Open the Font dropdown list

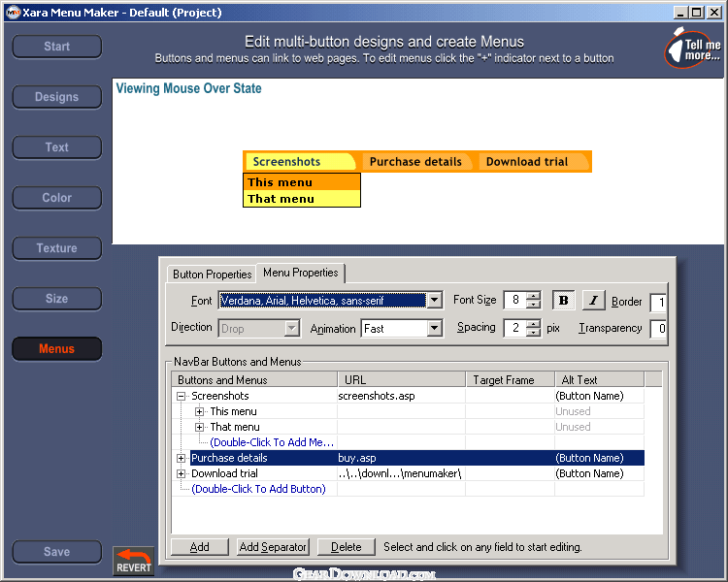click(434, 301)
